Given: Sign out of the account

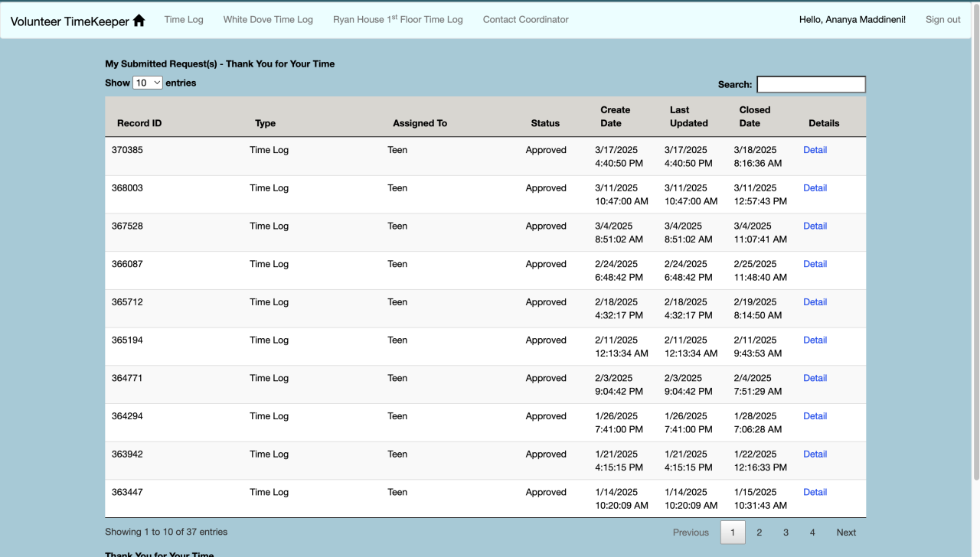Looking at the screenshot, I should 942,20.
